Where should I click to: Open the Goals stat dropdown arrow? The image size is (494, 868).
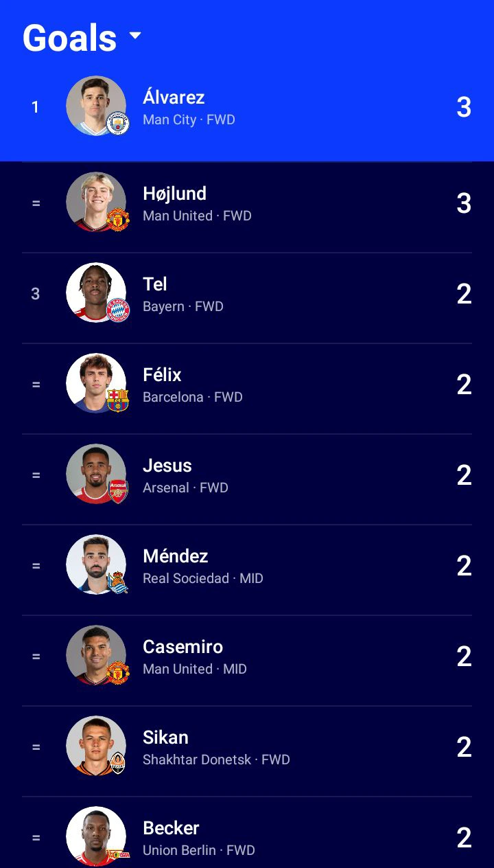pos(135,36)
